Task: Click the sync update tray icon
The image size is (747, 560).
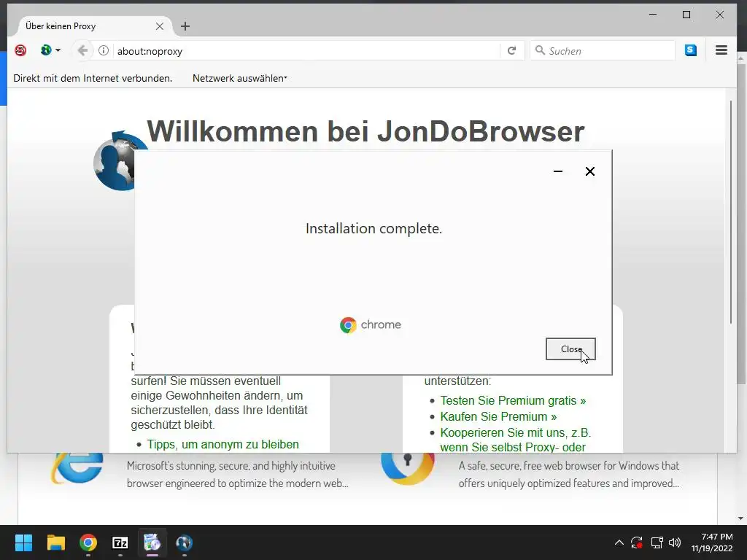Action: tap(637, 542)
